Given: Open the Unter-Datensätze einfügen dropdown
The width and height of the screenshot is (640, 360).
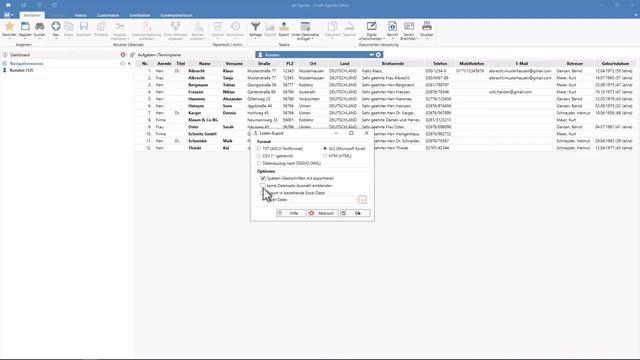Looking at the screenshot, I should click(x=305, y=30).
